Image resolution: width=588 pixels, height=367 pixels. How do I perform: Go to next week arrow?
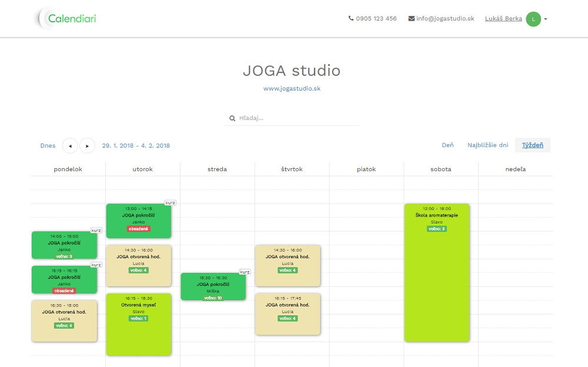(x=88, y=146)
